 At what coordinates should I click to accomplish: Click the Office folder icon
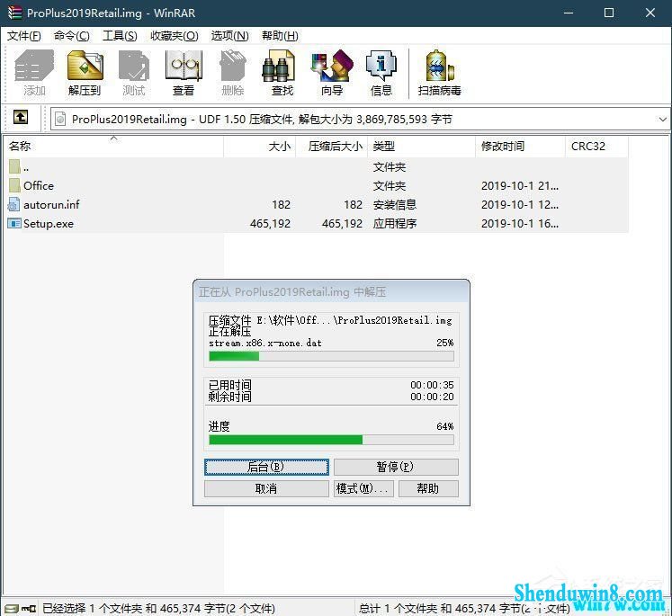coord(14,185)
